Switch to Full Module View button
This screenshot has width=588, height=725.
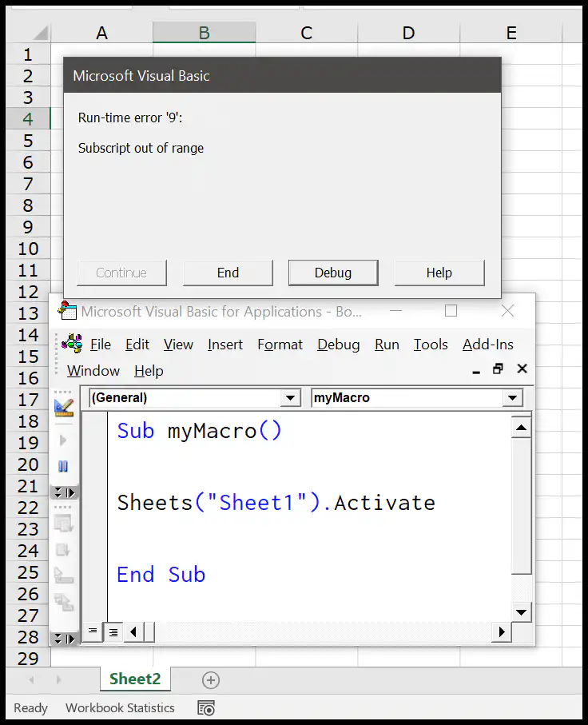pos(113,631)
